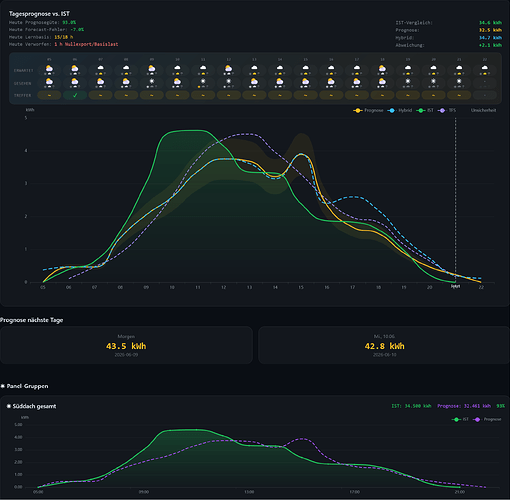
Task: Click the Heute Lernbasis 15/18 h value
Action: tap(64, 37)
